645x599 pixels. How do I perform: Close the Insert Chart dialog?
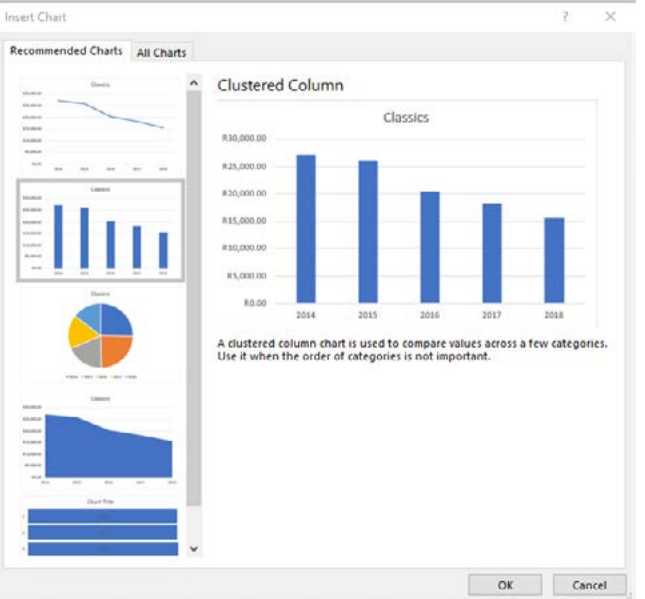tap(610, 16)
